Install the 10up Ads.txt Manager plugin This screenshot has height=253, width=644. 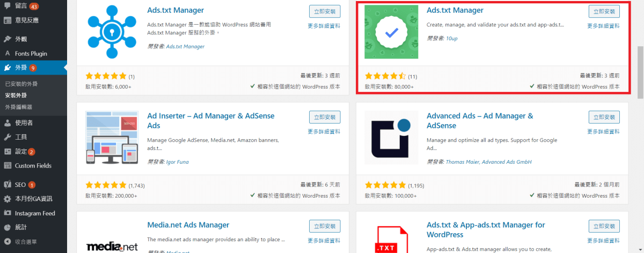click(x=604, y=11)
